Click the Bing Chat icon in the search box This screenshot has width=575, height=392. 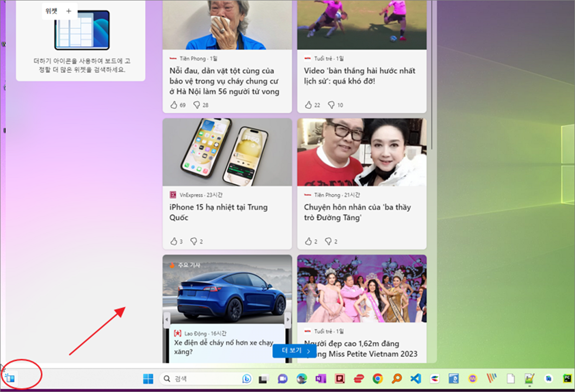(247, 379)
